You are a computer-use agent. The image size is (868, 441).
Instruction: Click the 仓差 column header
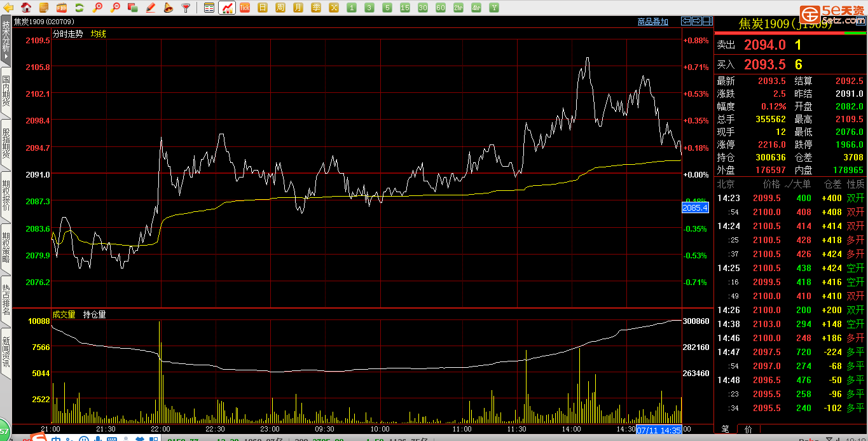tap(832, 184)
